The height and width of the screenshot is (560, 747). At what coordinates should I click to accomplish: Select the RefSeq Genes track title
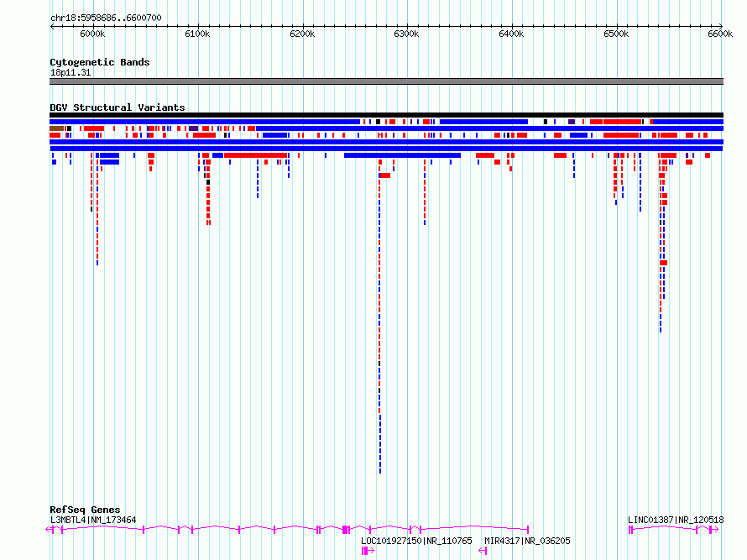coord(85,510)
